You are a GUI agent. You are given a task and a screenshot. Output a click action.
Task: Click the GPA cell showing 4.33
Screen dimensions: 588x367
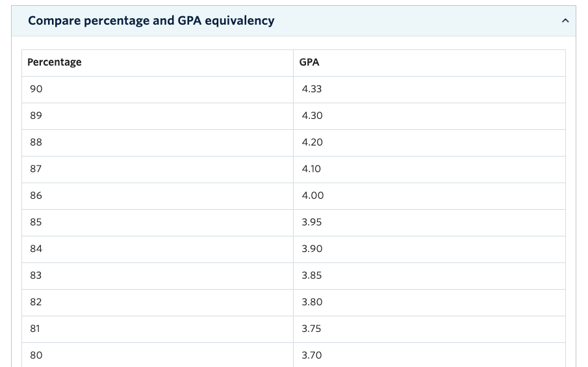[429, 90]
